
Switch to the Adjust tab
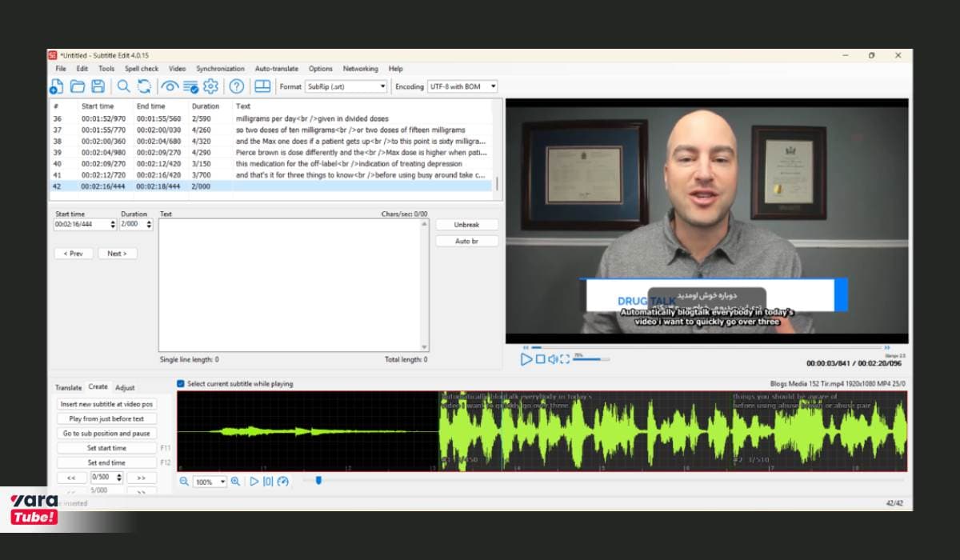125,387
